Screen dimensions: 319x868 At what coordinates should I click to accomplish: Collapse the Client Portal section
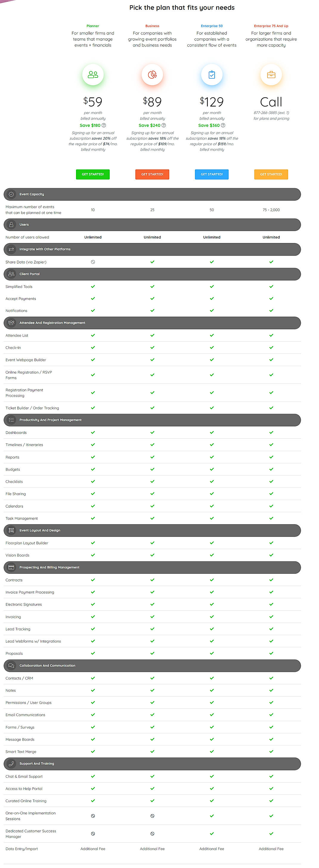coord(152,274)
